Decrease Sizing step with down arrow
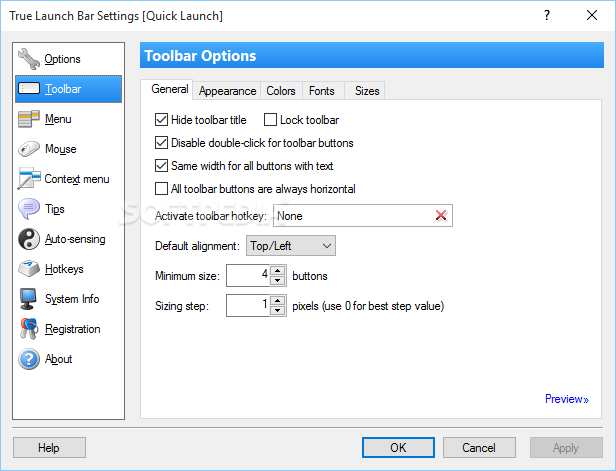 pyautogui.click(x=278, y=310)
